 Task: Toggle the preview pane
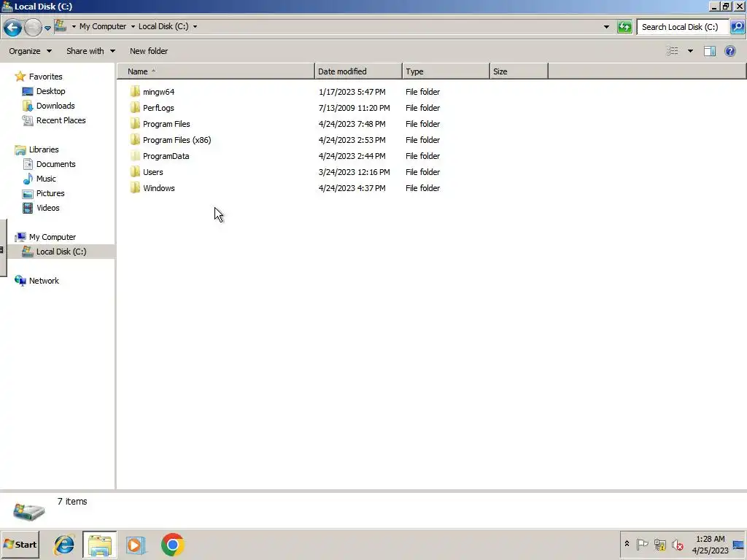tap(709, 51)
